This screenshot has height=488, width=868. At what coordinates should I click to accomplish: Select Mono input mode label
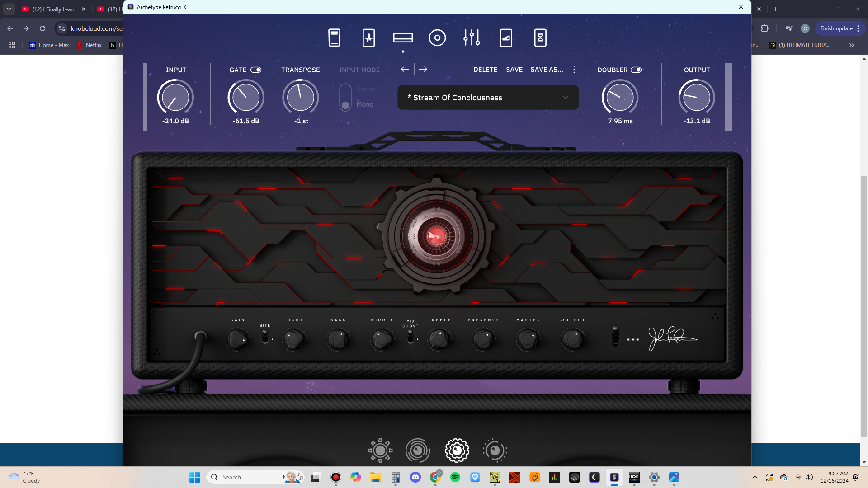[x=365, y=104]
